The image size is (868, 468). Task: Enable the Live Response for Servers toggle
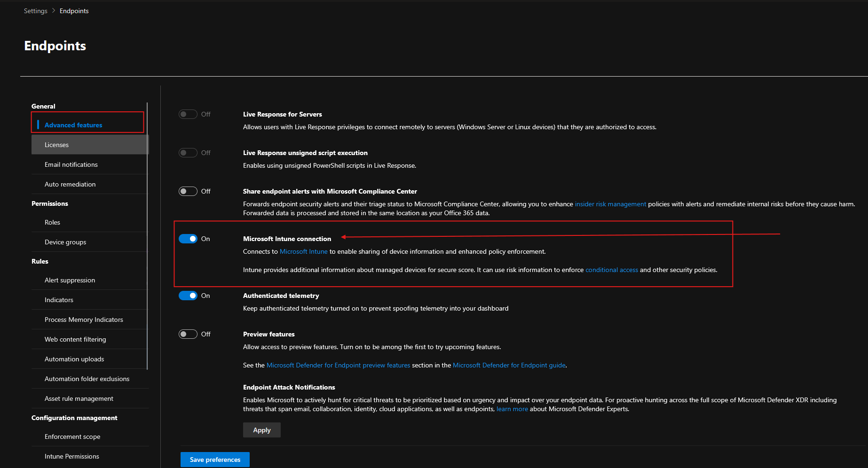(x=188, y=114)
